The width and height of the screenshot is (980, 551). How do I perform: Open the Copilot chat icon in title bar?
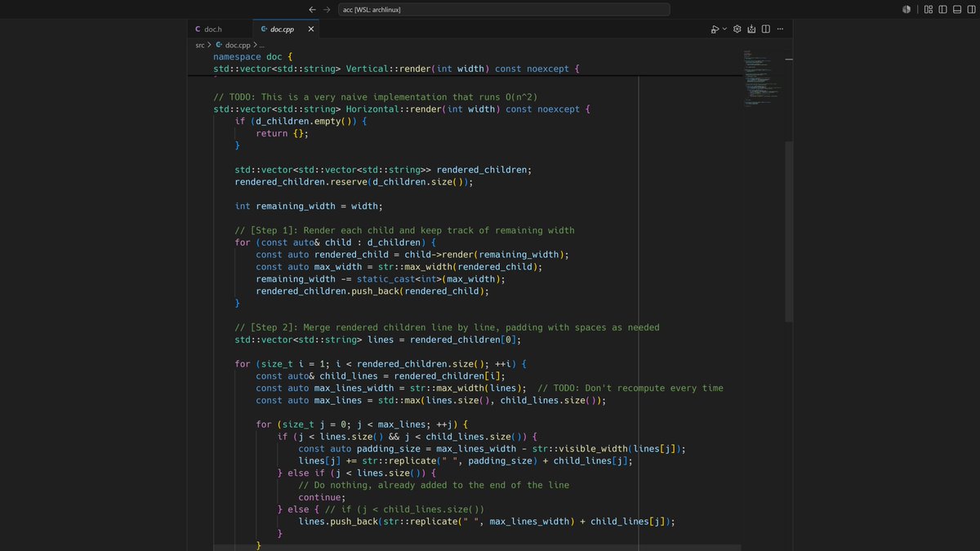(906, 9)
